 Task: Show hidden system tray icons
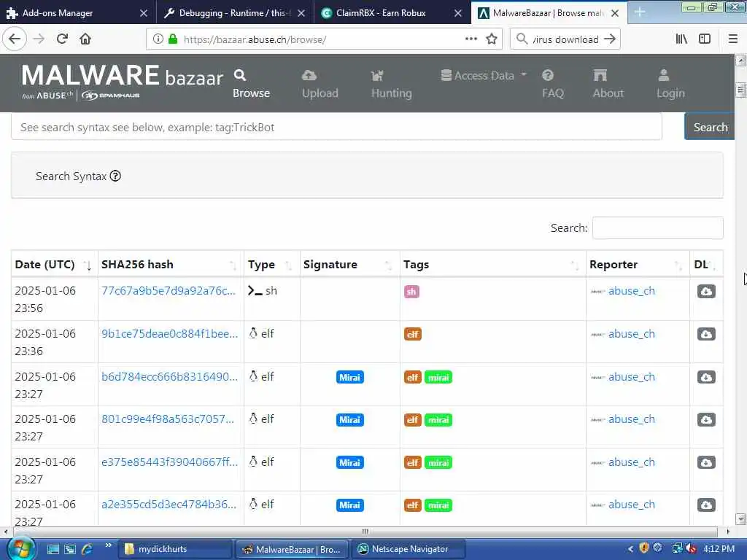pyautogui.click(x=630, y=549)
